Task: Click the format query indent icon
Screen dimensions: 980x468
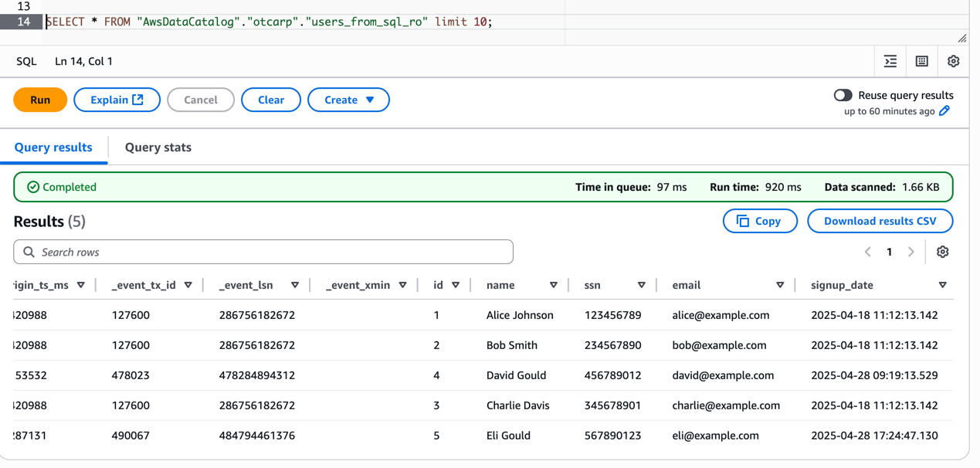Action: click(x=890, y=61)
